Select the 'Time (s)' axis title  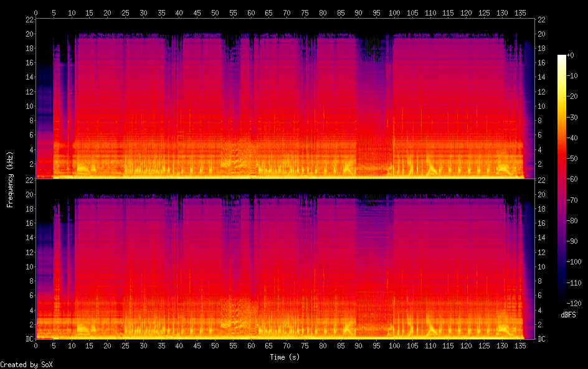pos(285,357)
